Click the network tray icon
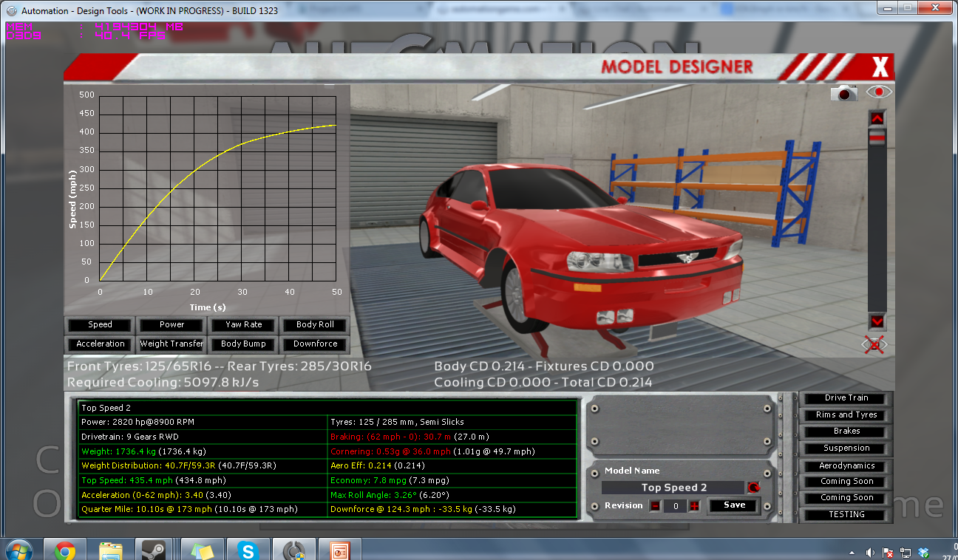Image resolution: width=958 pixels, height=560 pixels. [x=906, y=553]
